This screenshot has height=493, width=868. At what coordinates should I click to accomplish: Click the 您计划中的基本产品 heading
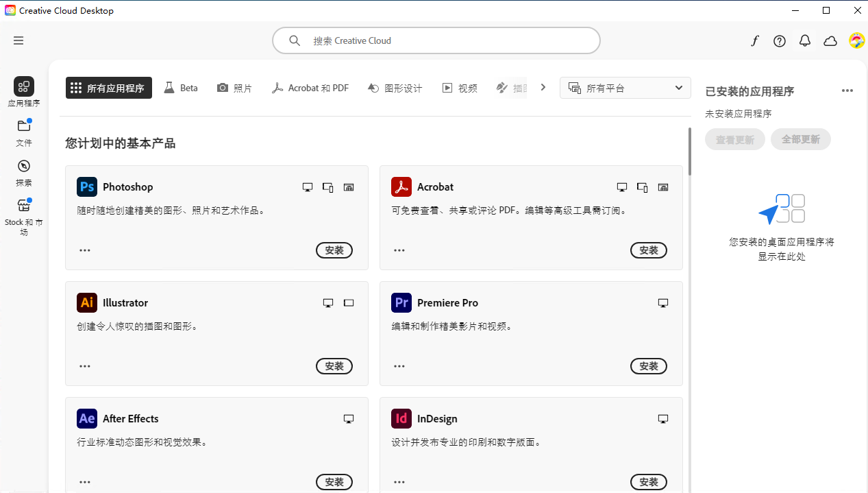click(x=121, y=143)
